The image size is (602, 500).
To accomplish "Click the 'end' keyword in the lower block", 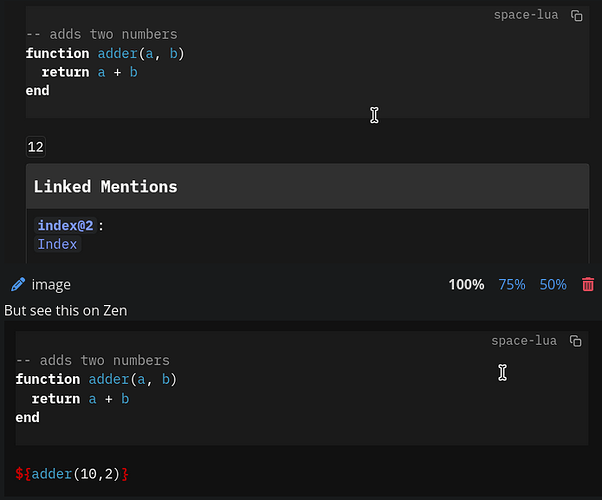I will point(28,417).
